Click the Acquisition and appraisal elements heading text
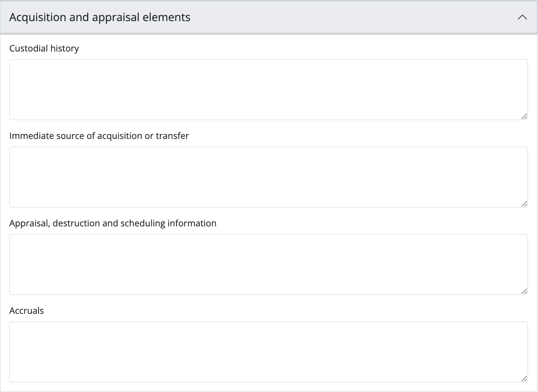538x392 pixels. coord(99,17)
